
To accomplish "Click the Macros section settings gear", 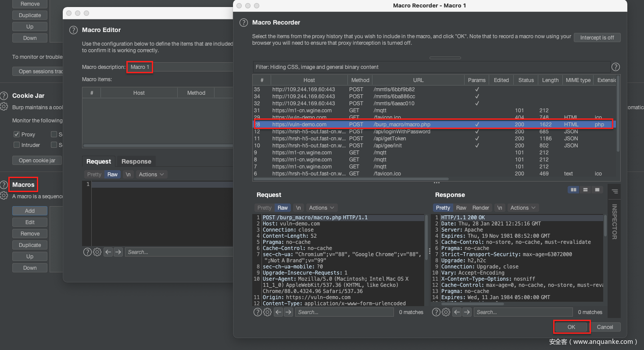I will pyautogui.click(x=4, y=196).
